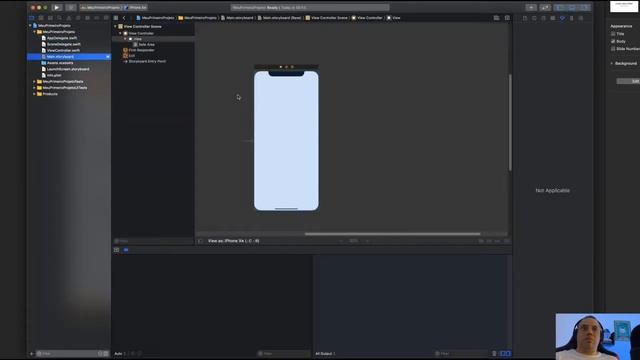Click the canvas zoom out button
The image size is (640, 360).
coord(341,241)
